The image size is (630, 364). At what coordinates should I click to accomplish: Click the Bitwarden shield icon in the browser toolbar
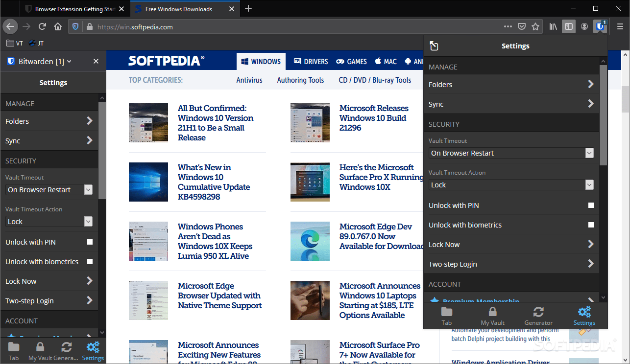601,26
